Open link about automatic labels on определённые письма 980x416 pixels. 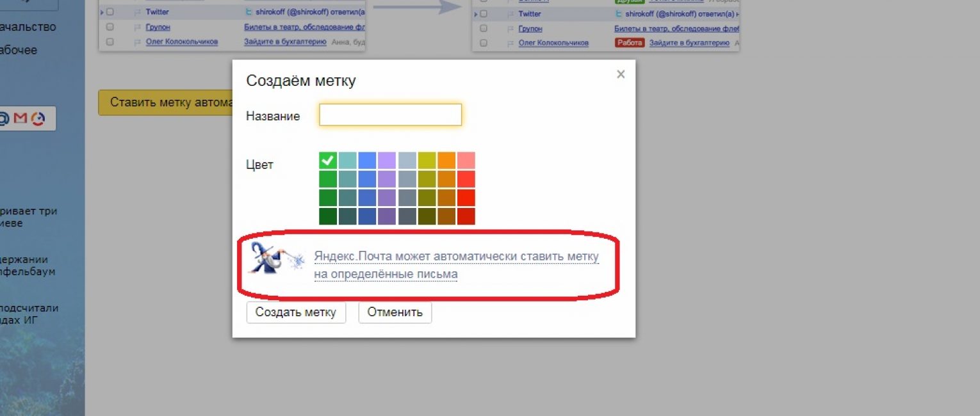[456, 266]
